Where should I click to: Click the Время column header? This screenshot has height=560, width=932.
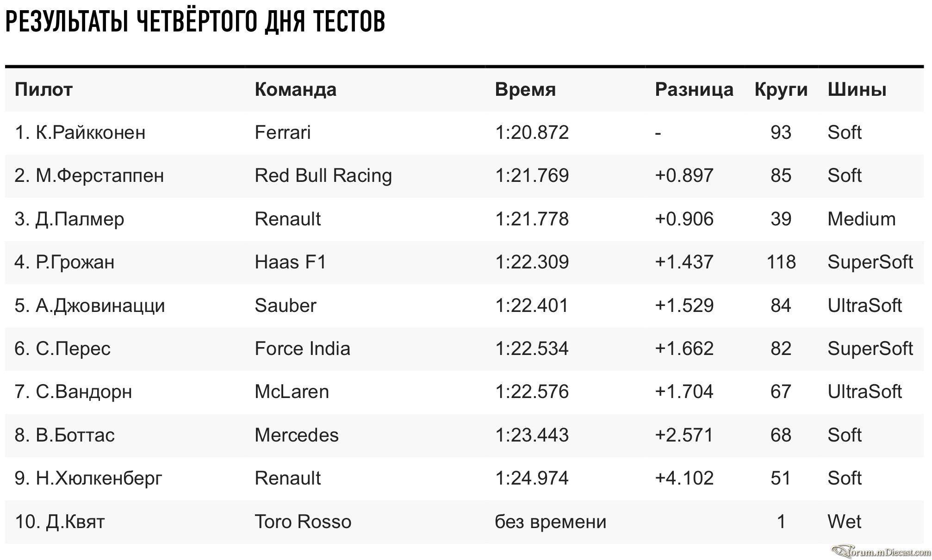coord(525,89)
